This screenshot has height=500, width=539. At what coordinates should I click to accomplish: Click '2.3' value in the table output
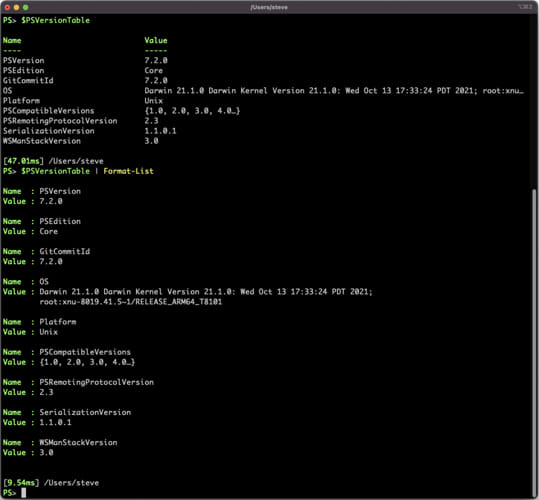click(x=151, y=121)
